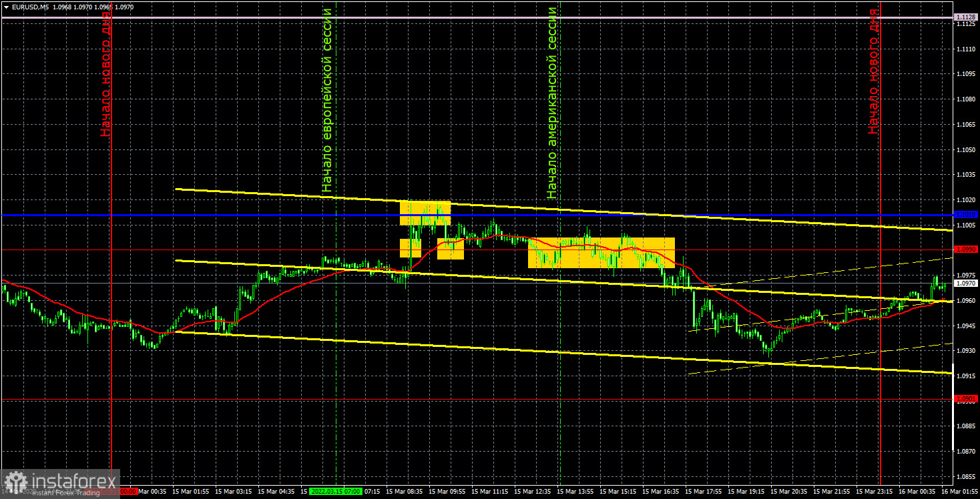The image size is (980, 499).
Task: Select the 'Начало американской сессии' vertical label
Action: pyautogui.click(x=551, y=103)
